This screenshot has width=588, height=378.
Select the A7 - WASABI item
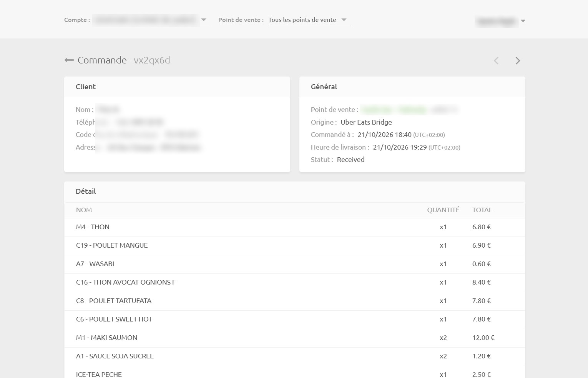(x=95, y=264)
